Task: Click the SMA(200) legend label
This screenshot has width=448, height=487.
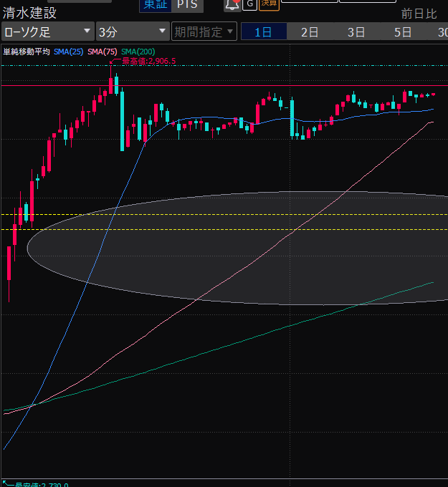Action: coord(138,52)
